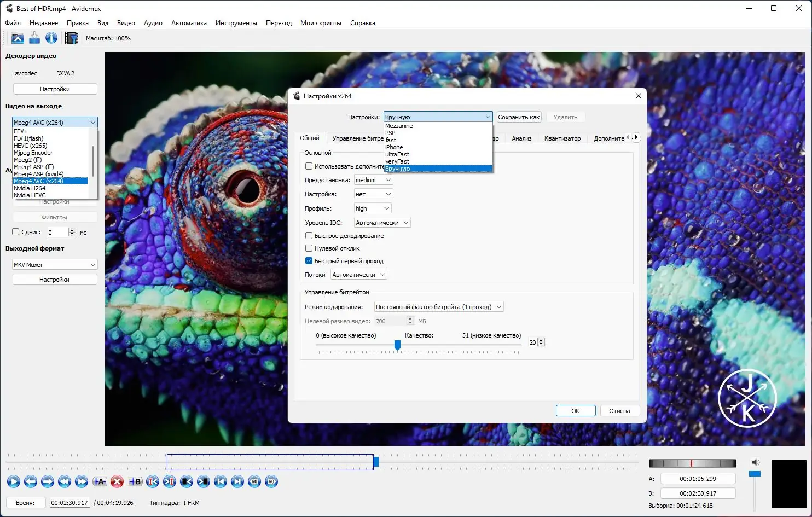Viewport: 812px width, 517px height.
Task: Uncheck 'Быстрый первый проход' option
Action: [309, 261]
